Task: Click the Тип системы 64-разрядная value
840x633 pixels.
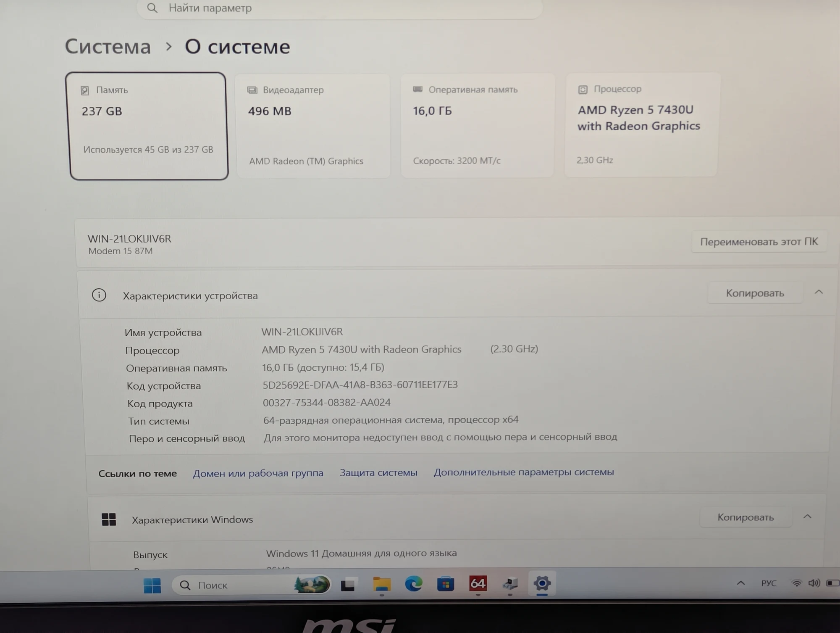Action: tap(391, 420)
